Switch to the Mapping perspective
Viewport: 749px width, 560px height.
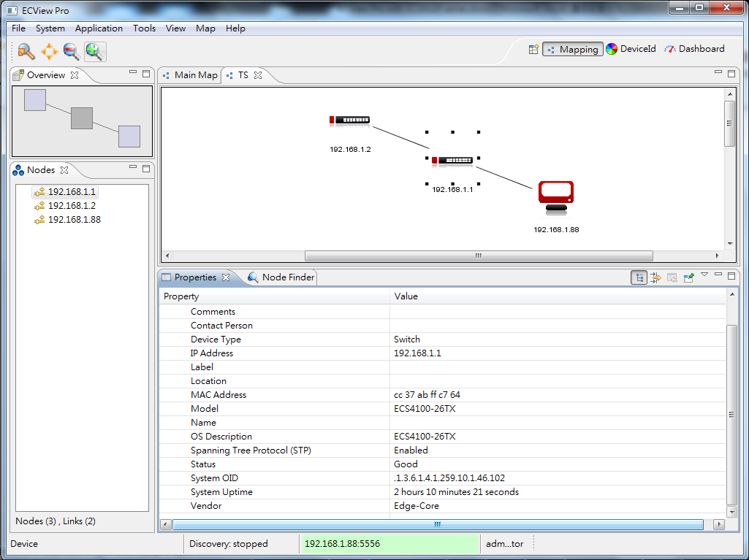(x=572, y=49)
